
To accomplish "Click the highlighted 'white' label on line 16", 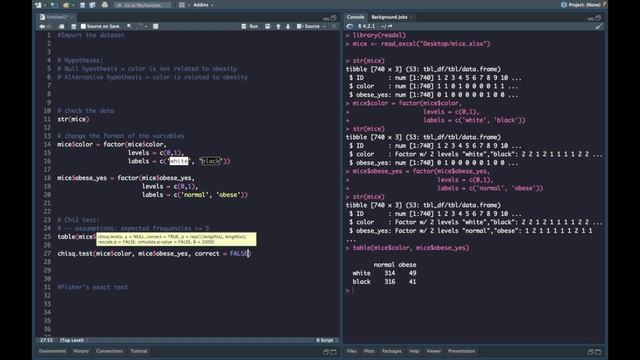I will click(179, 161).
